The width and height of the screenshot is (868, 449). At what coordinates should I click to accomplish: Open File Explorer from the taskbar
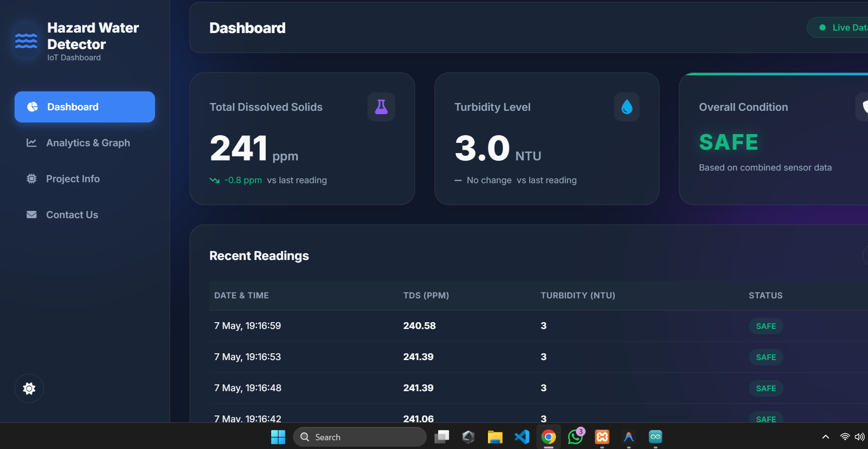pos(495,437)
